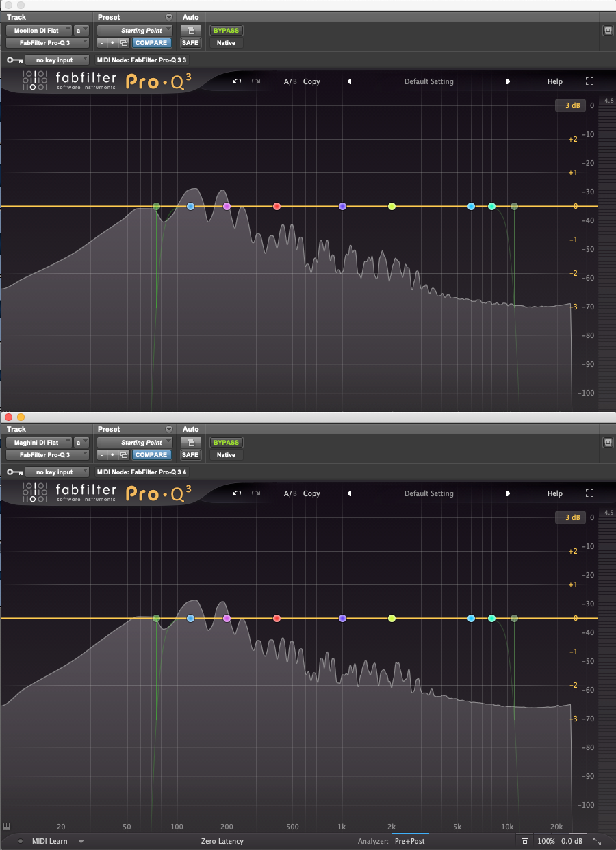Select violet 1k band node in Moollon window
The width and height of the screenshot is (616, 850).
[x=342, y=206]
